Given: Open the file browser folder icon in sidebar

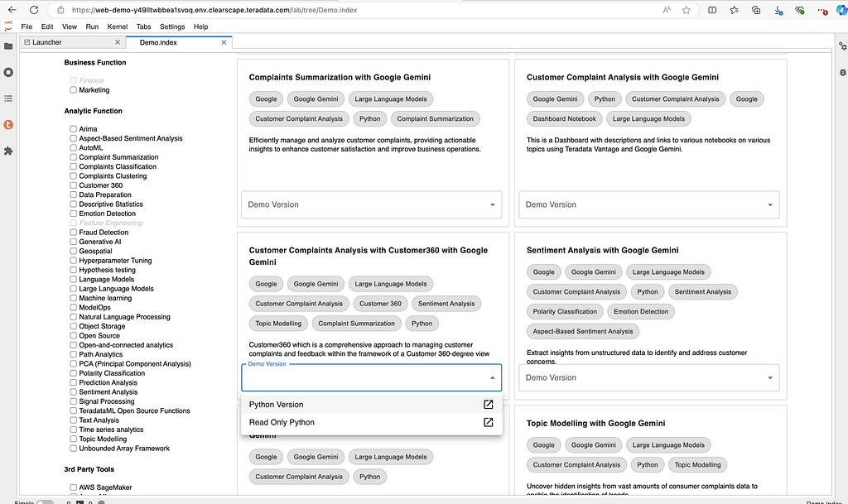Looking at the screenshot, I should click(8, 46).
